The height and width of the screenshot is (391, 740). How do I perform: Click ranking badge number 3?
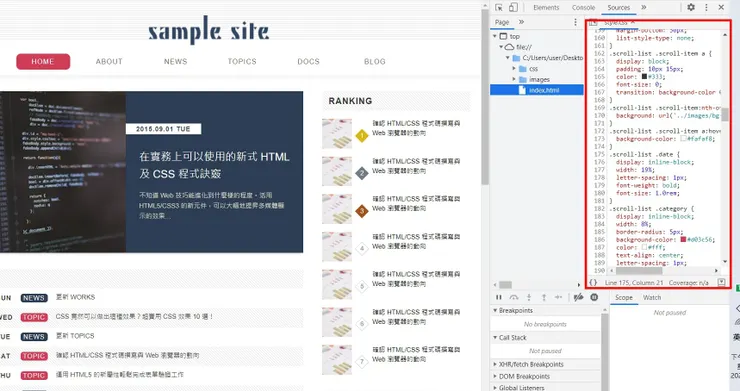coord(362,211)
